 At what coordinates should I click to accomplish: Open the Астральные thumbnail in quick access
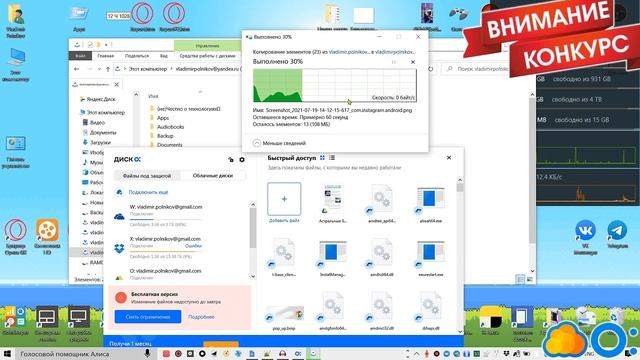tap(333, 203)
